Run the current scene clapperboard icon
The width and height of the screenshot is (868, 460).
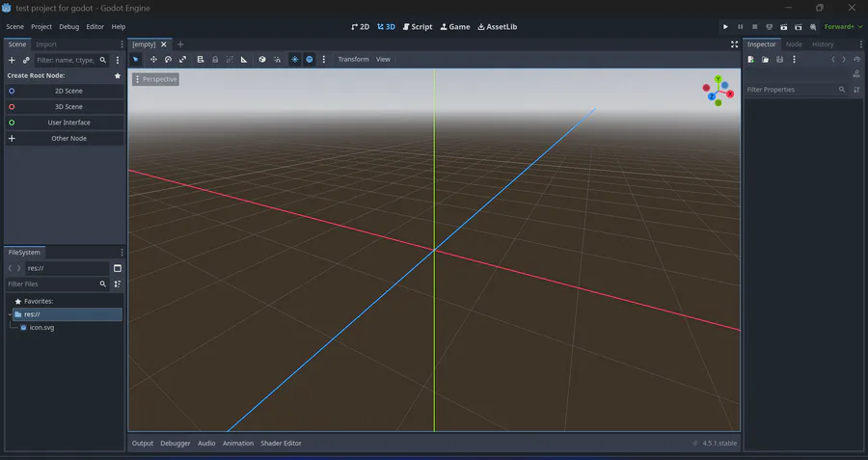783,27
